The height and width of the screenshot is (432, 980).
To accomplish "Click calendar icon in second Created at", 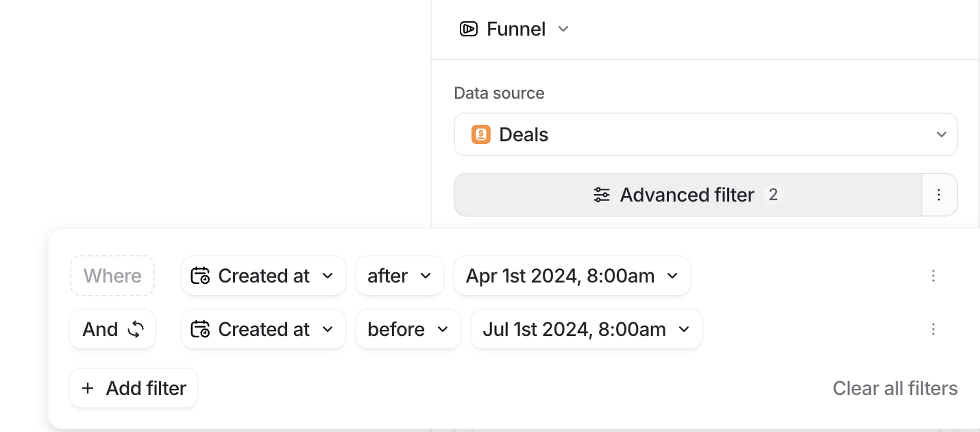I will click(200, 329).
